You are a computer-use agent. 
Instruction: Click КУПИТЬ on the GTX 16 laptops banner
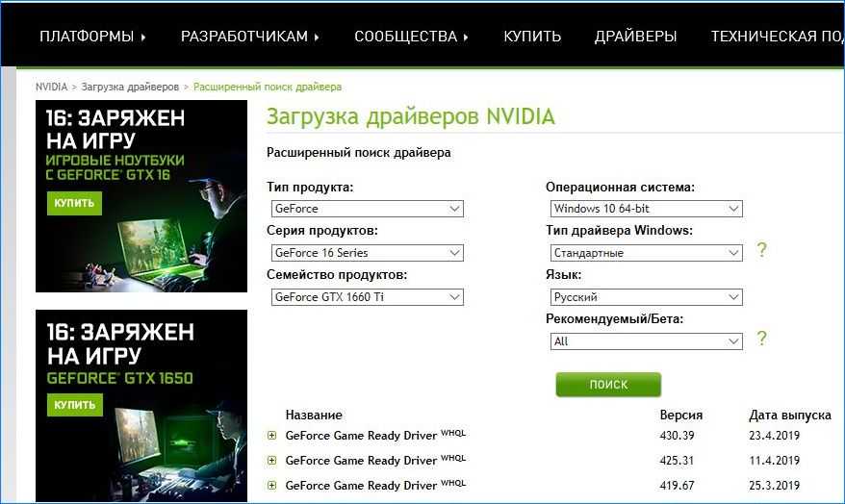click(74, 203)
